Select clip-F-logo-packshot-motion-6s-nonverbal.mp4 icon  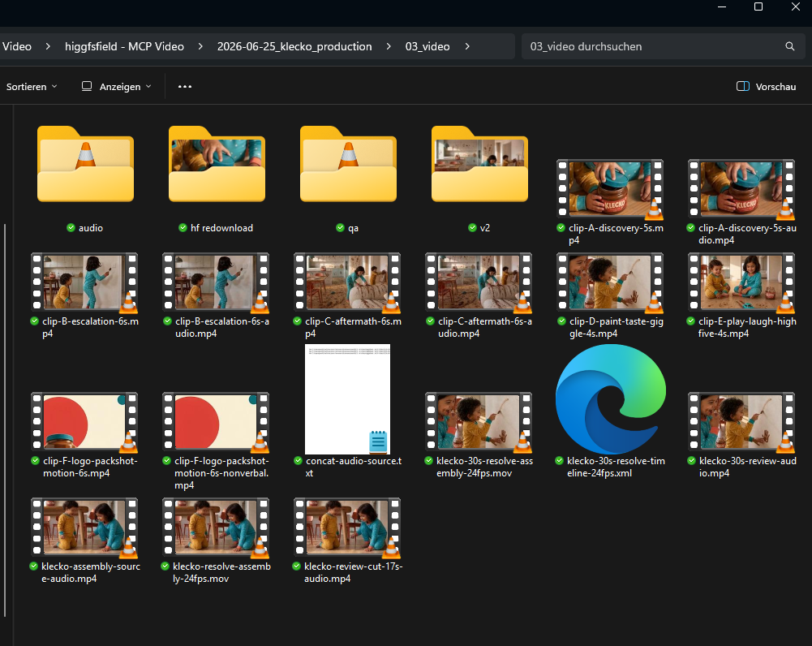click(216, 422)
